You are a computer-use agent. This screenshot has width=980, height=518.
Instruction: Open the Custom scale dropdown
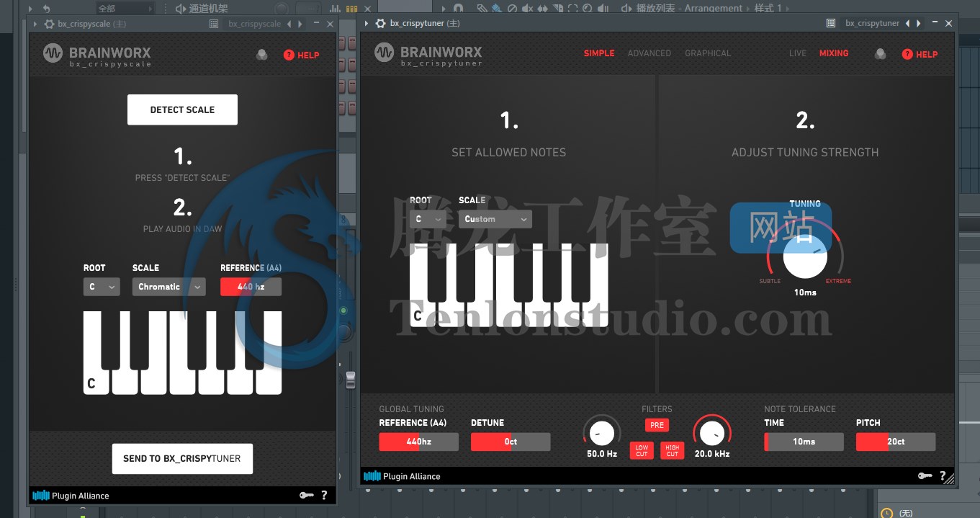495,219
